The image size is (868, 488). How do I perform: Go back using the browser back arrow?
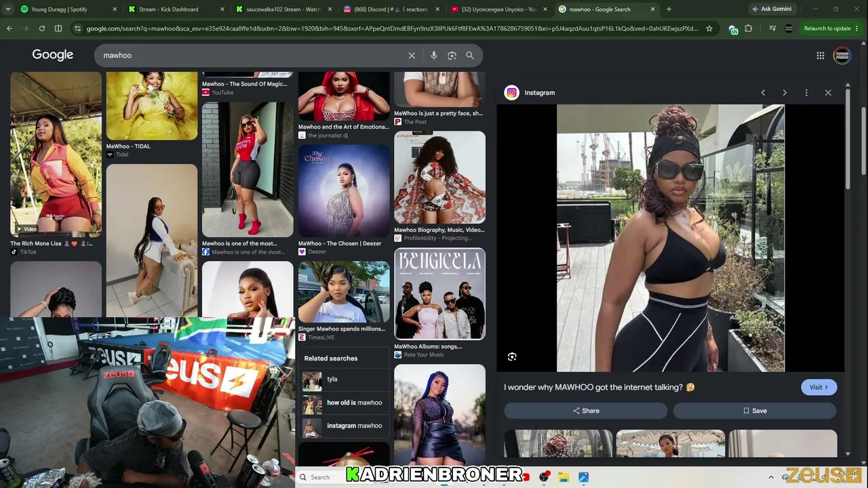[x=9, y=28]
